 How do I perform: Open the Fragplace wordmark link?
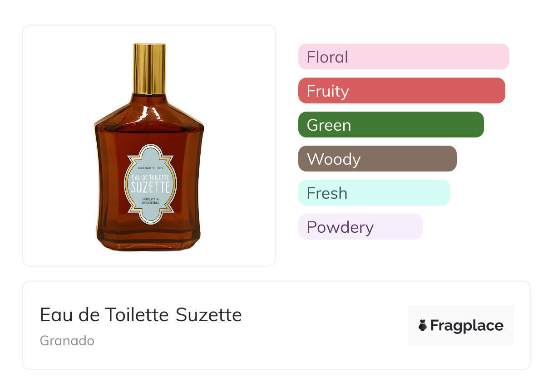click(x=467, y=326)
